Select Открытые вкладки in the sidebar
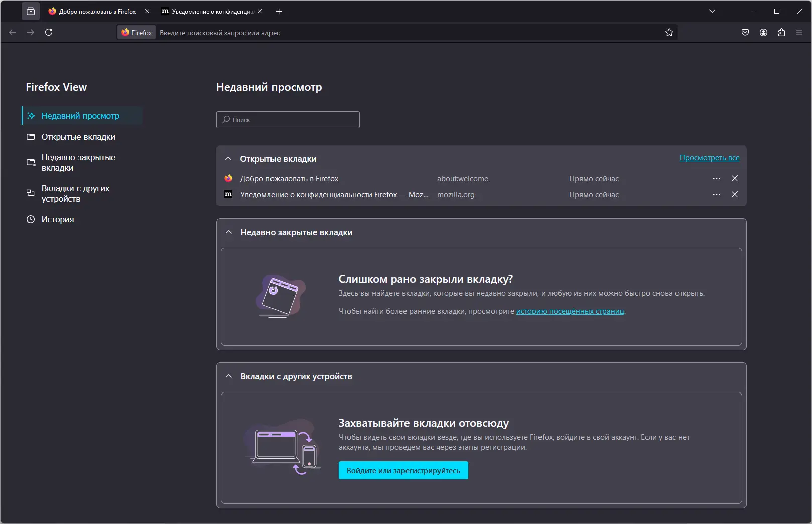This screenshot has height=524, width=812. click(x=78, y=137)
